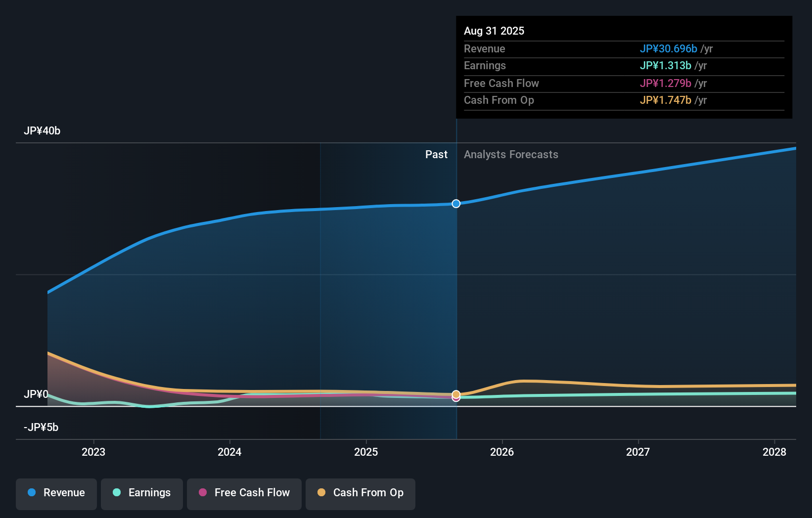The image size is (812, 518).
Task: Click the 2023 x-axis label
Action: [x=93, y=452]
